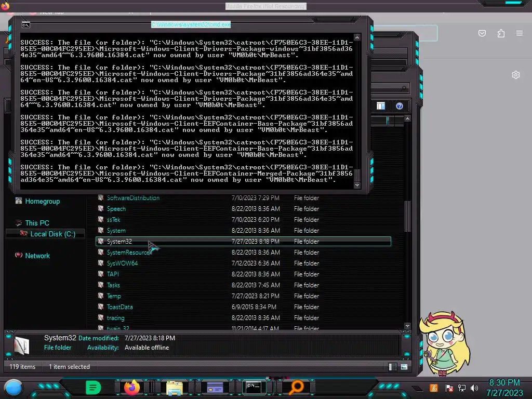This screenshot has width=532, height=399.
Task: Click the orange Java tray icon
Action: 434,388
